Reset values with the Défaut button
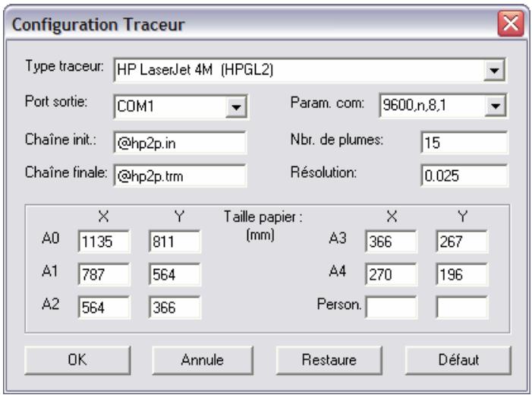This screenshot has height=395, width=532. [458, 360]
